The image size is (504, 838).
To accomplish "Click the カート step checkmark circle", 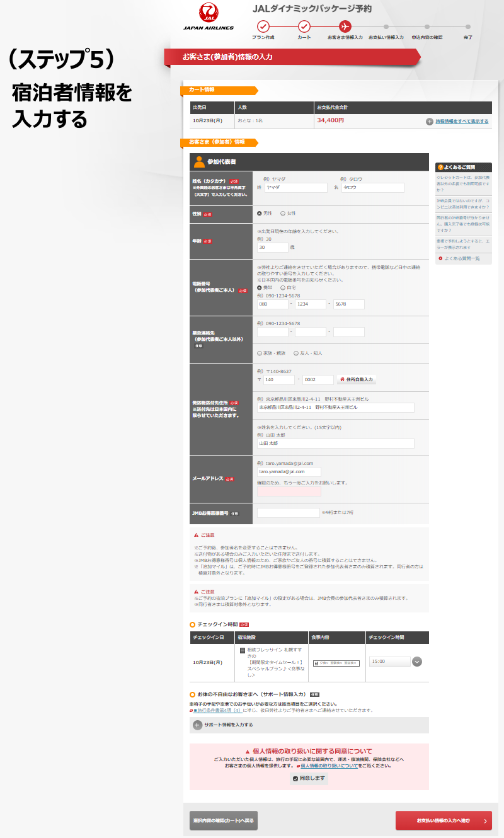I will (304, 26).
